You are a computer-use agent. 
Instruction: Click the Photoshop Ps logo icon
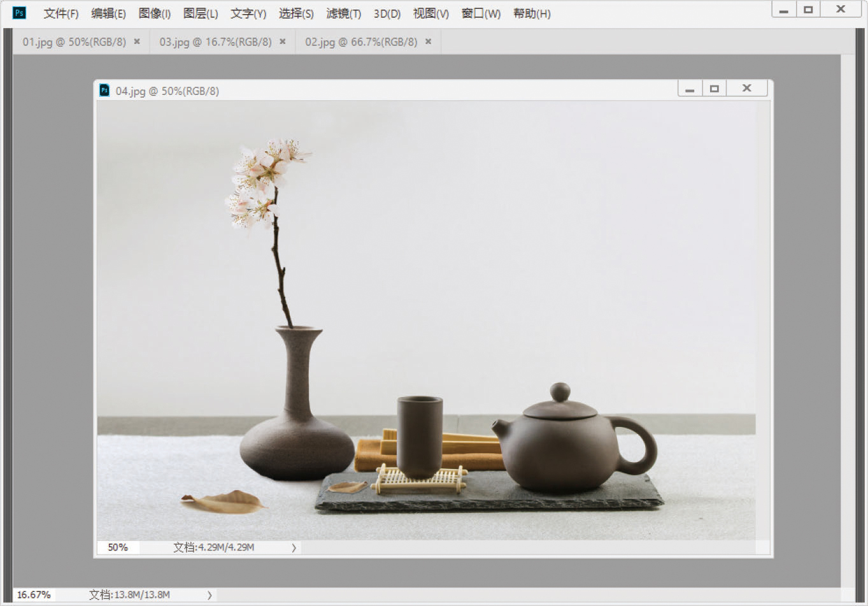click(x=19, y=12)
